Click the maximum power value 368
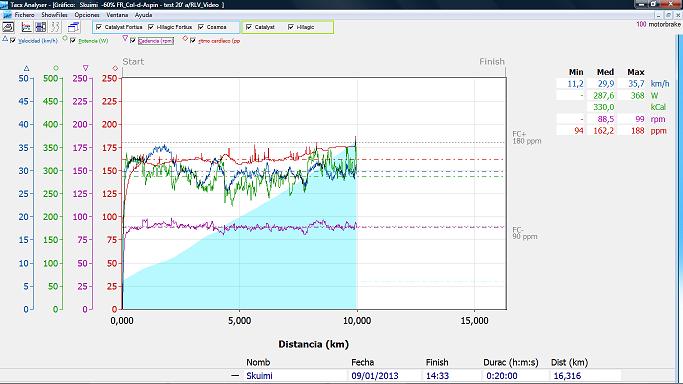683x384 pixels. tap(637, 95)
